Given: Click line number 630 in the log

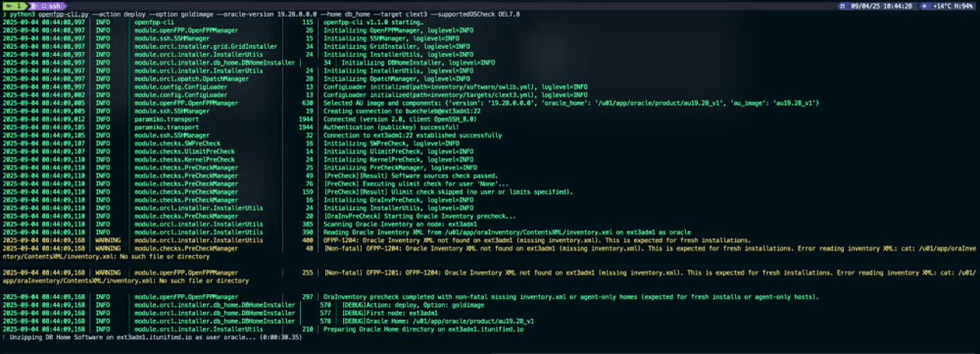Looking at the screenshot, I should click(x=307, y=103).
